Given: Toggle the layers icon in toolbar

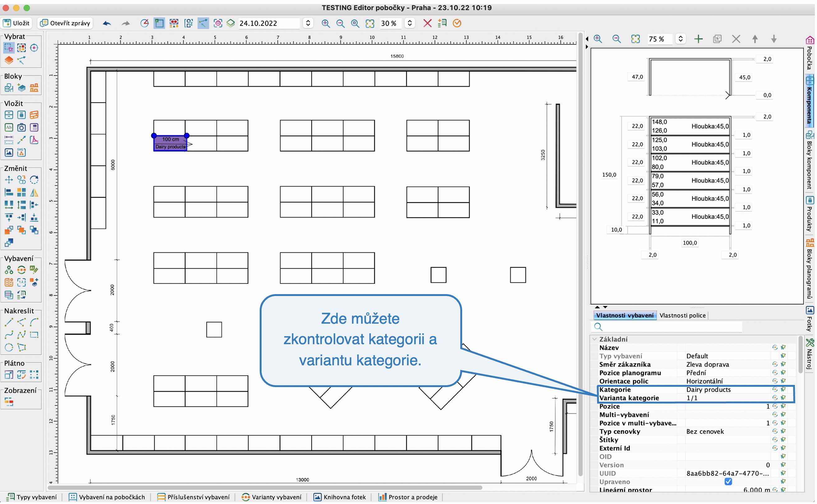Looking at the screenshot, I should (231, 23).
